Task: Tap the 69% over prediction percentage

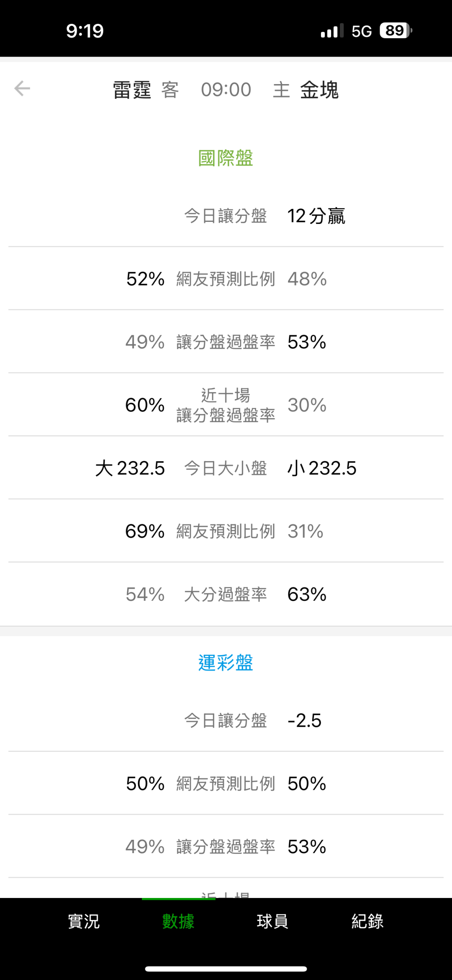Action: pos(145,531)
